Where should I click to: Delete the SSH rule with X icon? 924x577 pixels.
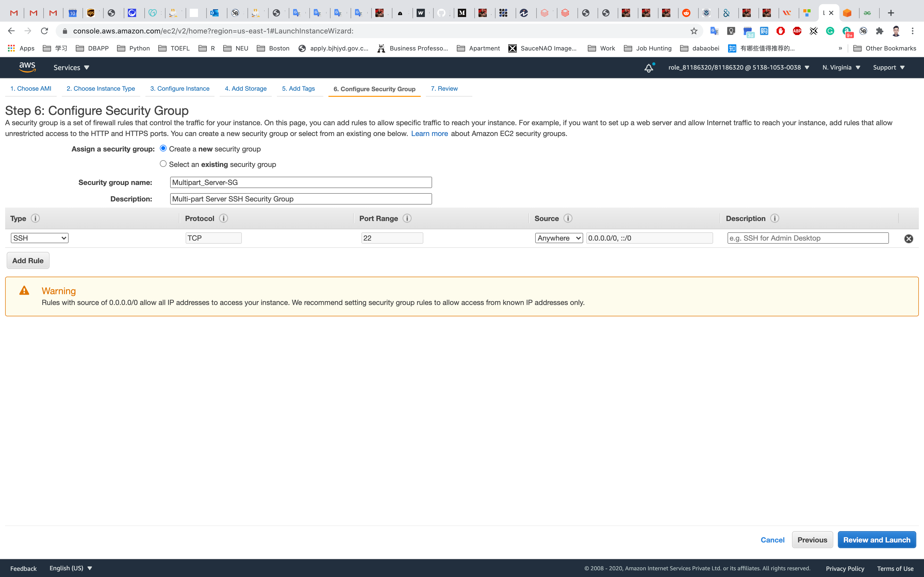tap(908, 239)
